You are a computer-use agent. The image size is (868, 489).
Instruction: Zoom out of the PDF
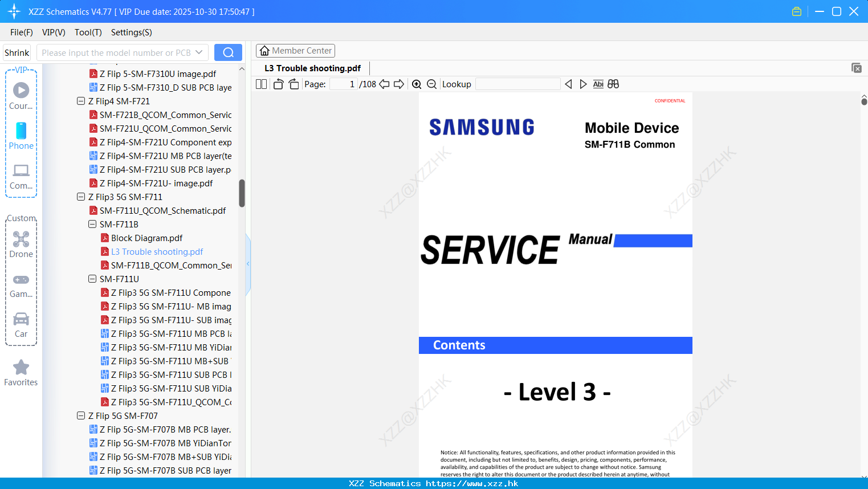click(432, 84)
